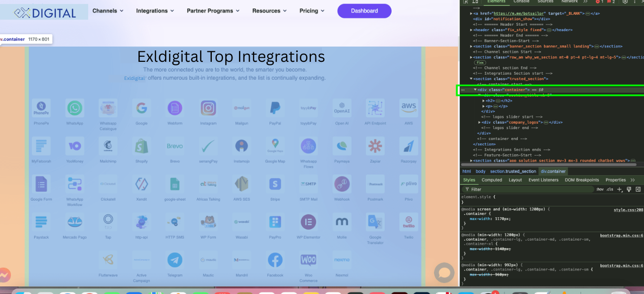The height and width of the screenshot is (294, 644).
Task: Select the Google Map integration icon
Action: pyautogui.click(x=275, y=146)
